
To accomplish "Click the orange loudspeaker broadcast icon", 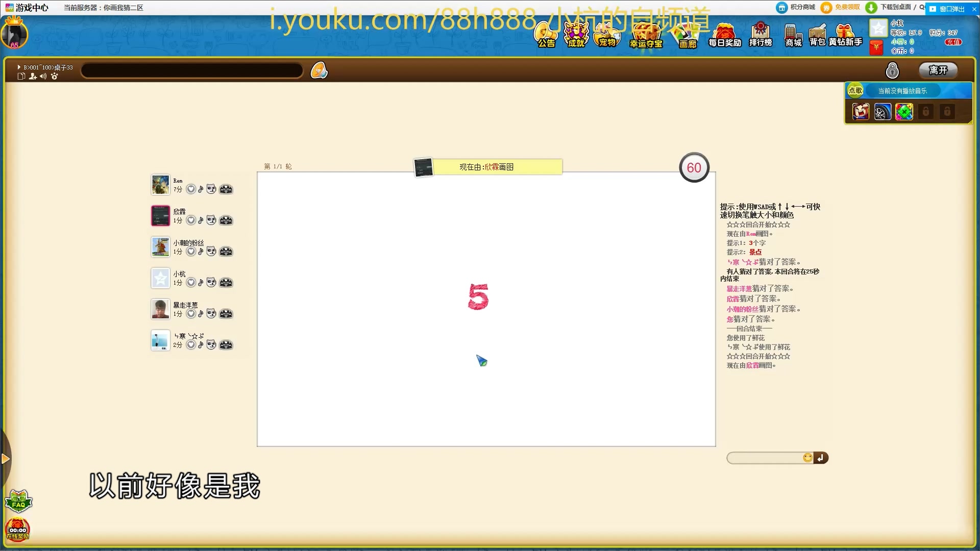I will pyautogui.click(x=319, y=70).
